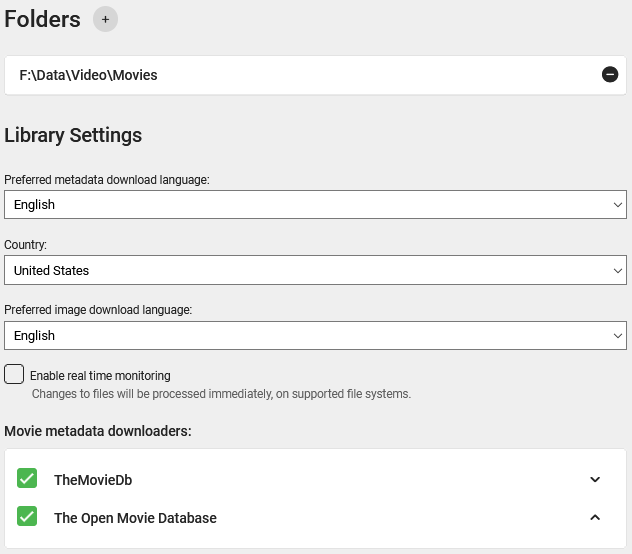Viewport: 632px width, 554px height.
Task: Select the F:\Data\Video\Movies folder path entry
Action: tap(88, 75)
